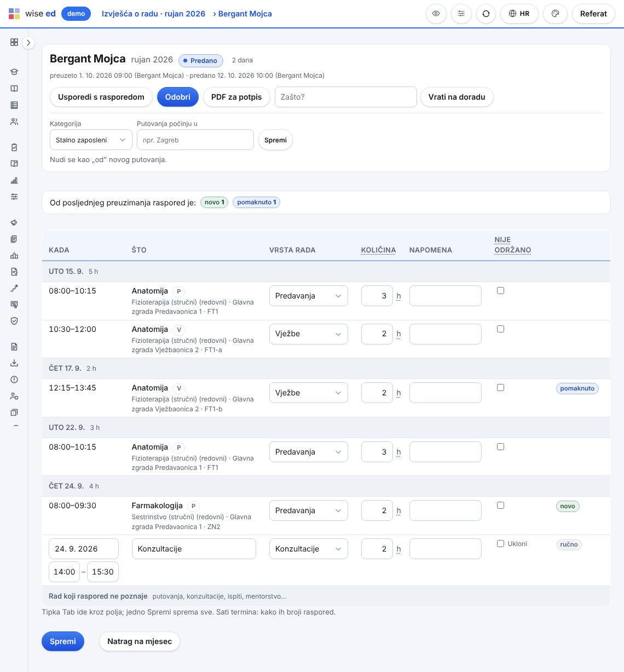Open the exclamation alert circle sidebar icon
The width and height of the screenshot is (624, 672).
pos(14,380)
